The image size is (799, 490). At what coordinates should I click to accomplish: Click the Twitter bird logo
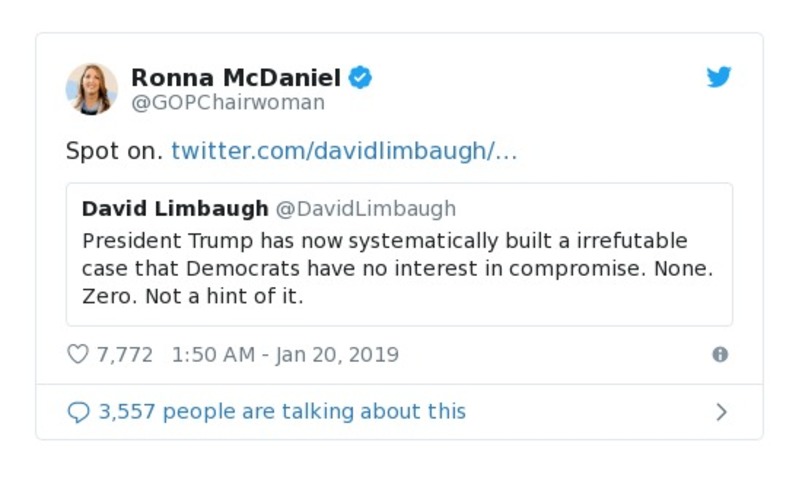tap(719, 77)
